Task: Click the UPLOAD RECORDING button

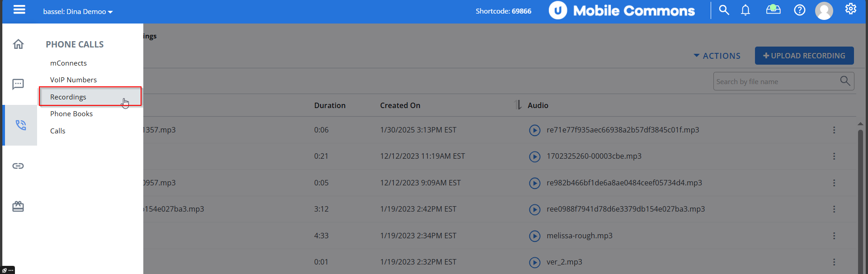Action: 804,56
